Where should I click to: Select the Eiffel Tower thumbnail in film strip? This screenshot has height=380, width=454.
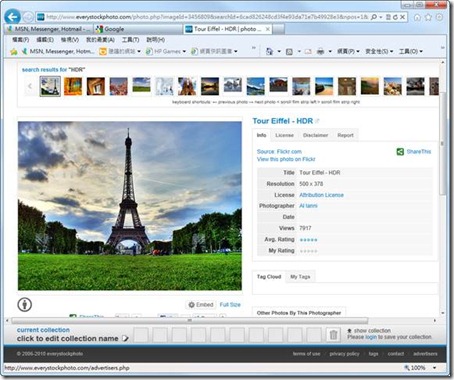pyautogui.click(x=50, y=86)
